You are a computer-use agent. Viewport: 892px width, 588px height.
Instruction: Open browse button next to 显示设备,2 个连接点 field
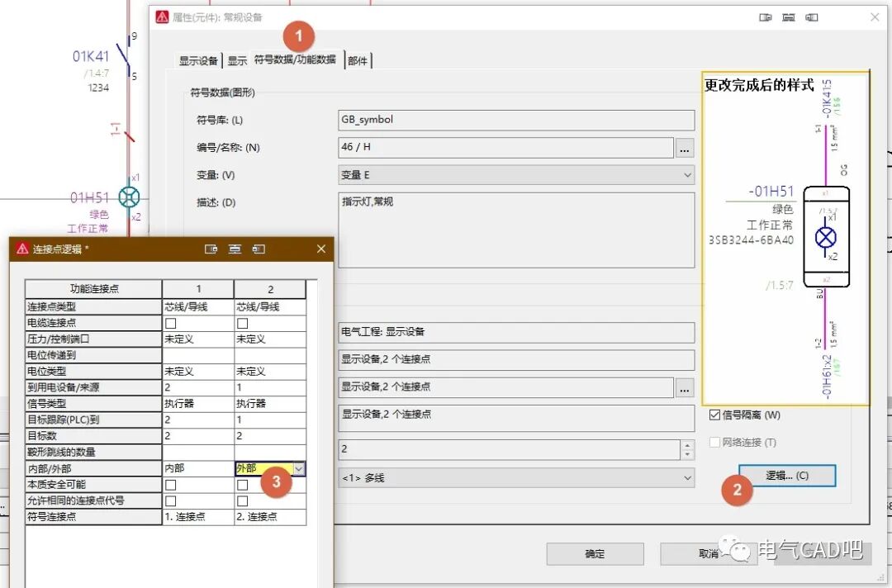[685, 387]
